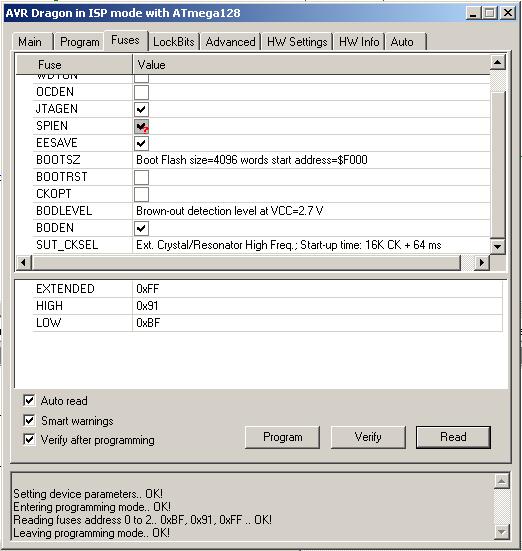Screen dimensions: 522x551
Task: Toggle the EESAVE fuse checkbox
Action: tap(141, 143)
